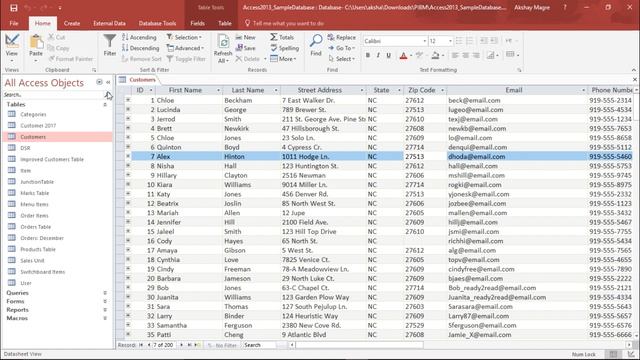
Task: Open Switchboard Items table
Action: tap(43, 272)
